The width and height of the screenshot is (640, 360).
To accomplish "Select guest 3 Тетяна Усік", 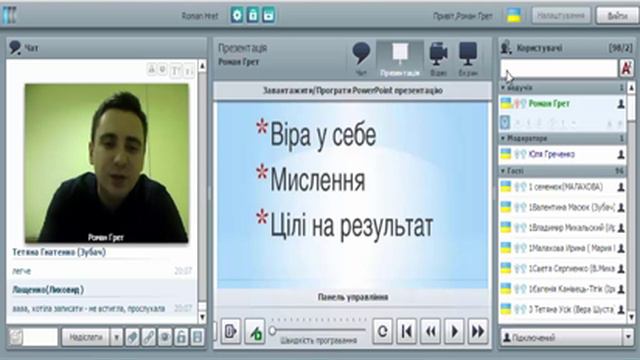I will 562,309.
